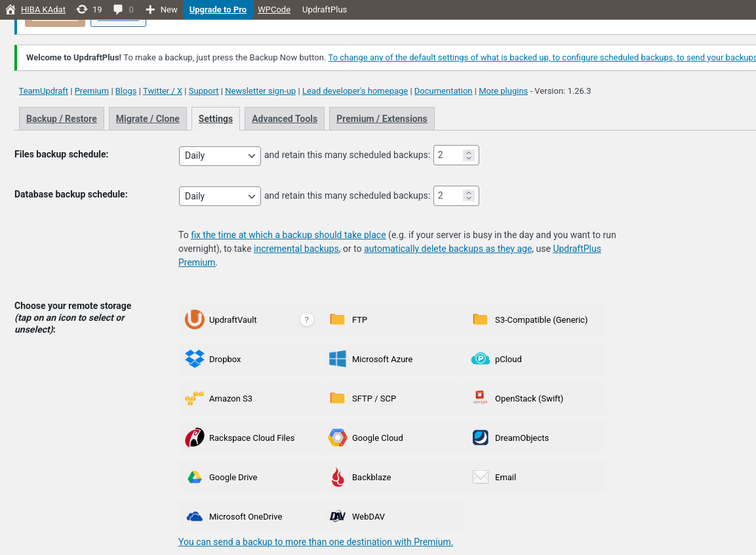Click the database retain backups number field
Viewport: 756px width, 555px height.
[x=456, y=195]
